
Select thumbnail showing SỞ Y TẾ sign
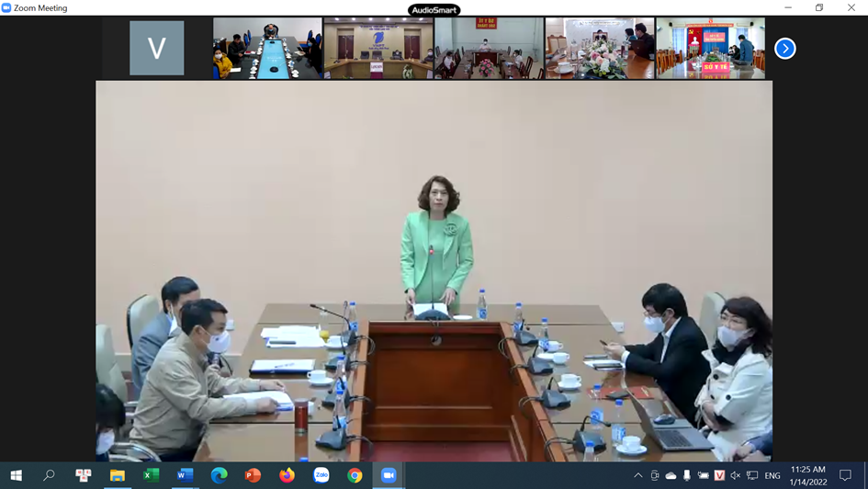tap(711, 48)
